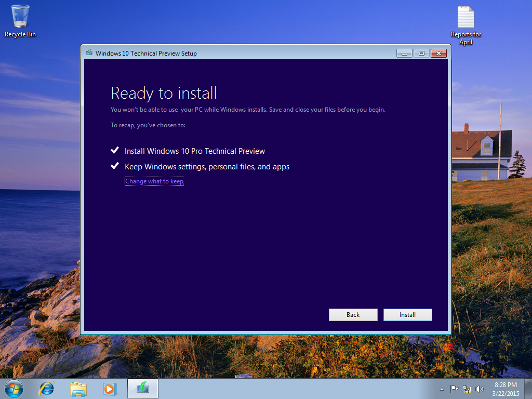Image resolution: width=532 pixels, height=399 pixels.
Task: Show hidden tray icons arrow
Action: coord(442,389)
